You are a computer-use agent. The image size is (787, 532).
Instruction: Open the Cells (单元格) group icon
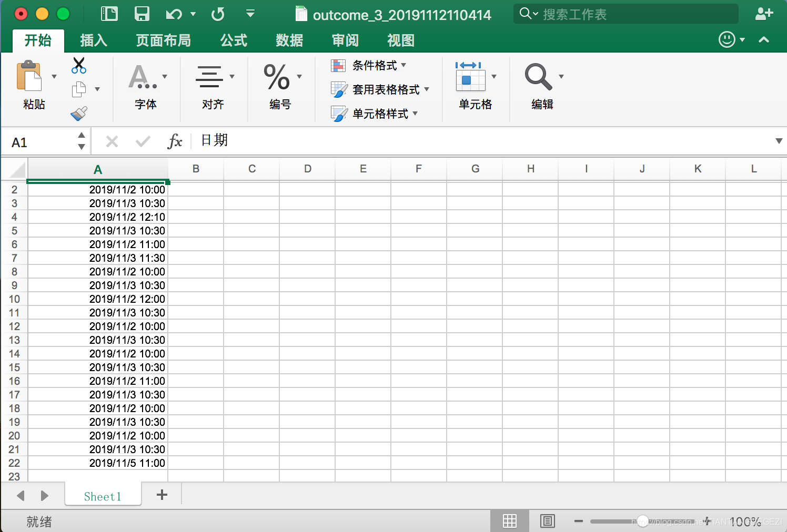pyautogui.click(x=470, y=77)
